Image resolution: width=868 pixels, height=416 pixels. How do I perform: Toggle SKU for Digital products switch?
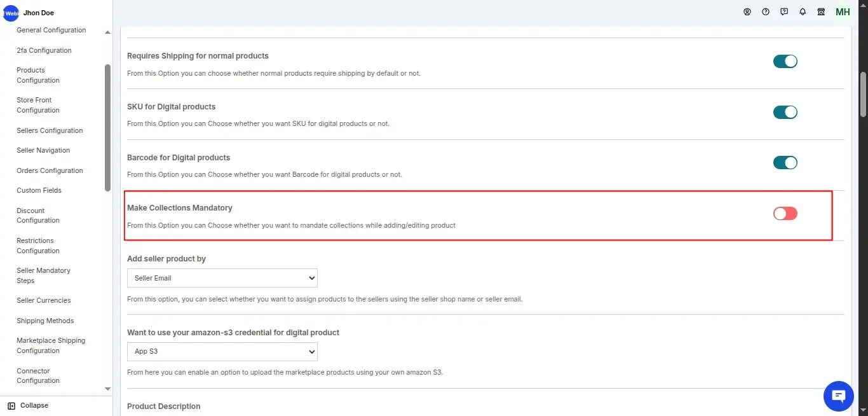pos(785,113)
